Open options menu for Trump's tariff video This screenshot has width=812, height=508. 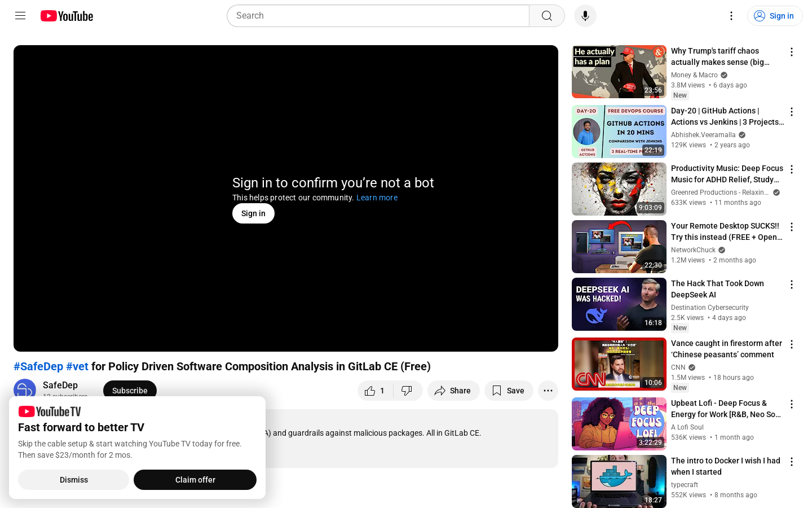[x=792, y=52]
